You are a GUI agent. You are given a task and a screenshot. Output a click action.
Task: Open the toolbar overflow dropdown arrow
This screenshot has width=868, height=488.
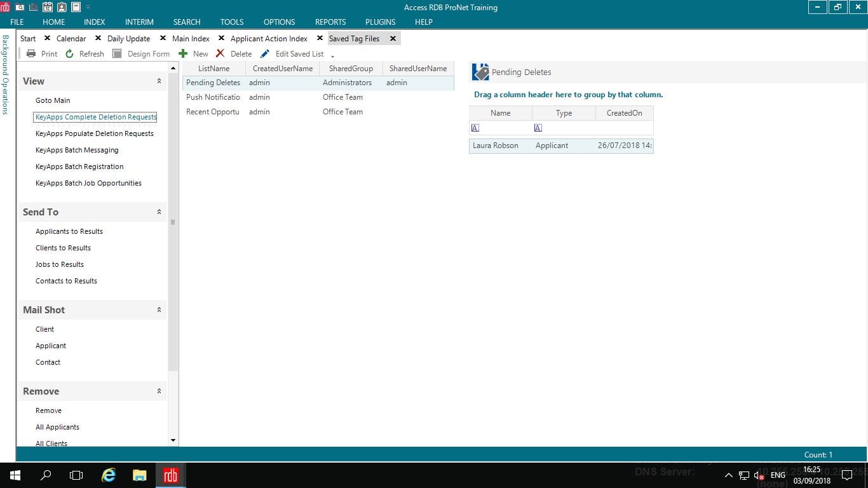[332, 57]
